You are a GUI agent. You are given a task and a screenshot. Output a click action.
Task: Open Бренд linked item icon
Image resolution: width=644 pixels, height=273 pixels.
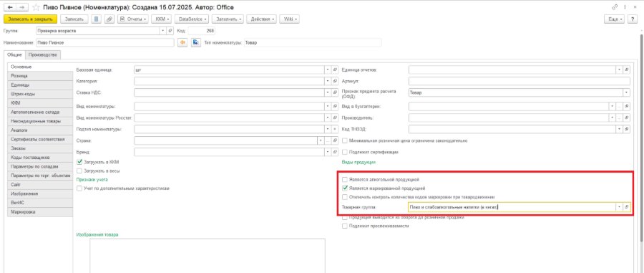[x=334, y=152]
